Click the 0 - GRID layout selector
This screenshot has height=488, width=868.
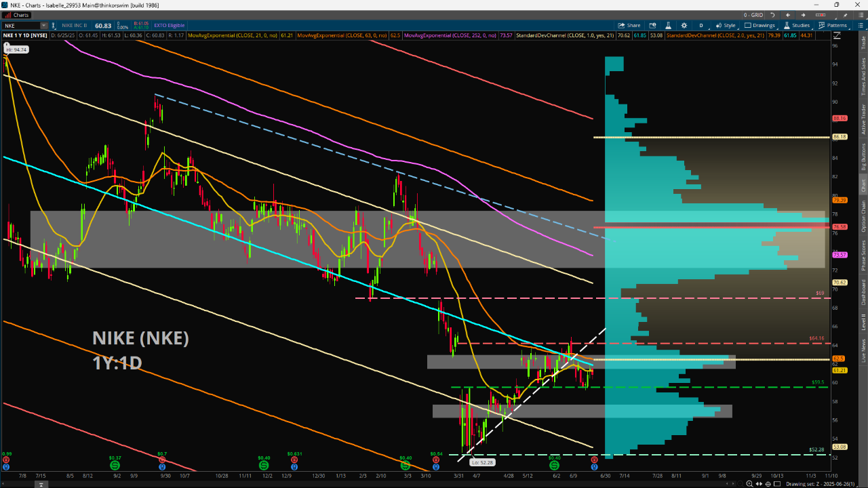click(753, 15)
